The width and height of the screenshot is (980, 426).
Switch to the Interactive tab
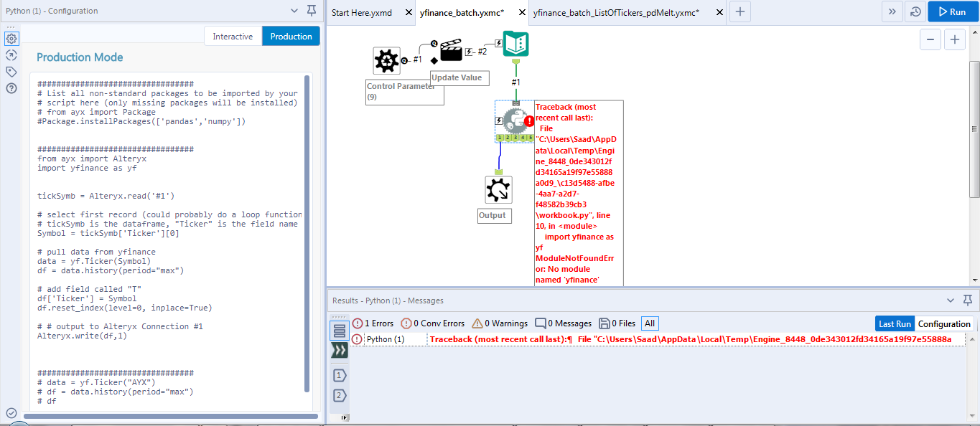233,35
